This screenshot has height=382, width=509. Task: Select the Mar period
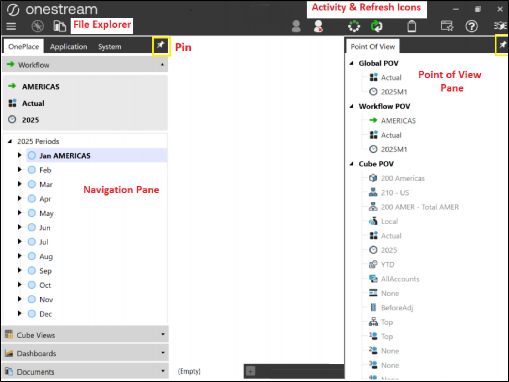point(46,184)
